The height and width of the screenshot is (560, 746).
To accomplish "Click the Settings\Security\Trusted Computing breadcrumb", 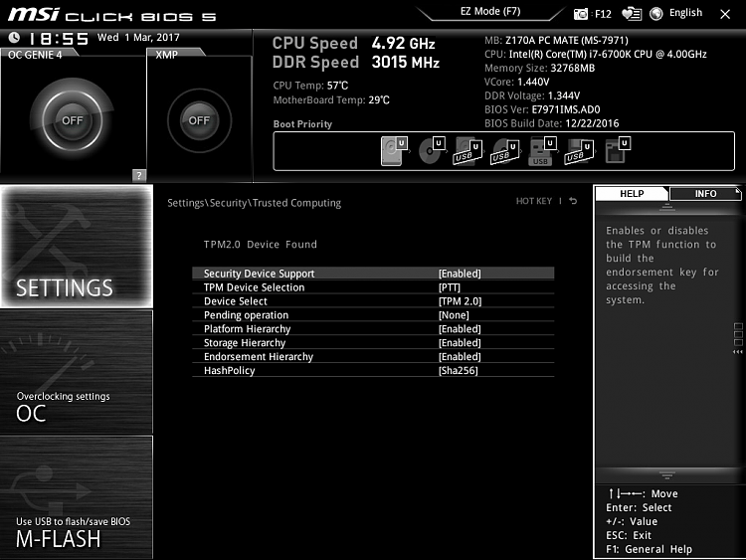I will pos(254,203).
